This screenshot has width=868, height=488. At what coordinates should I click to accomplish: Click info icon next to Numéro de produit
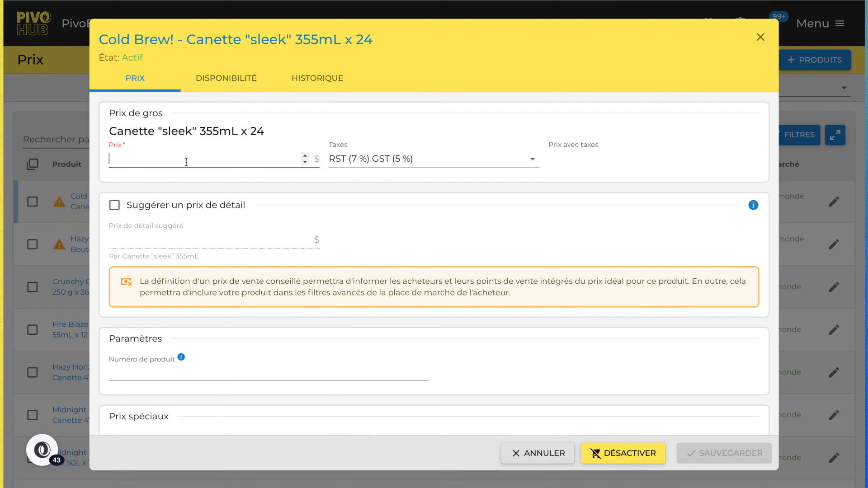(181, 357)
